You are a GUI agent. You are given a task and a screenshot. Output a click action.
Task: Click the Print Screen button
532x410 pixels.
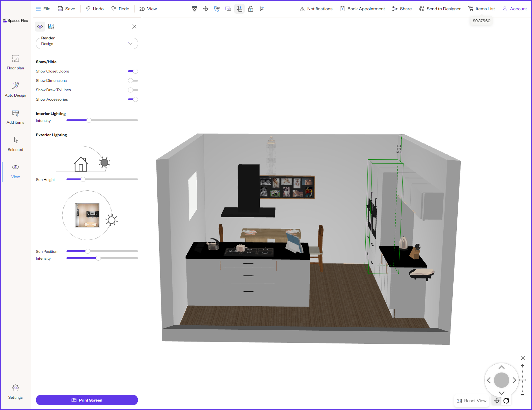[x=87, y=400]
